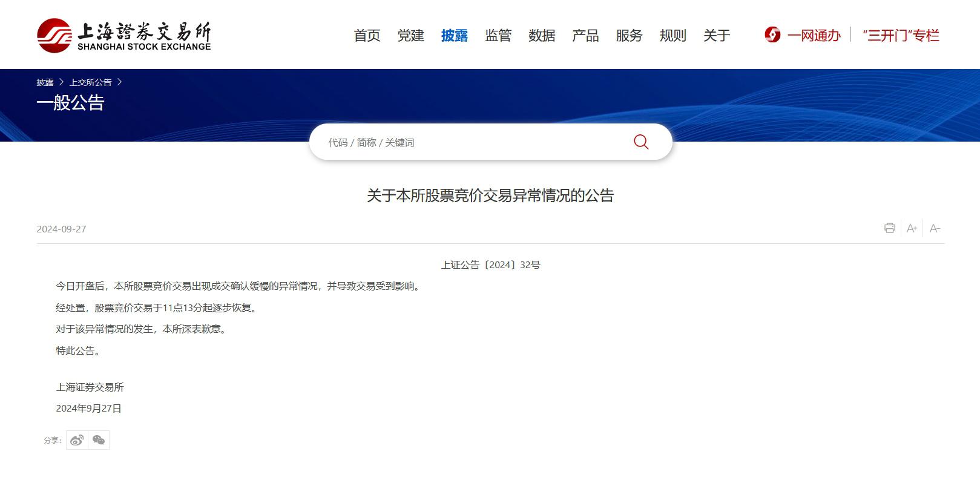Open the 规则 menu item
The height and width of the screenshot is (486, 980).
click(673, 36)
